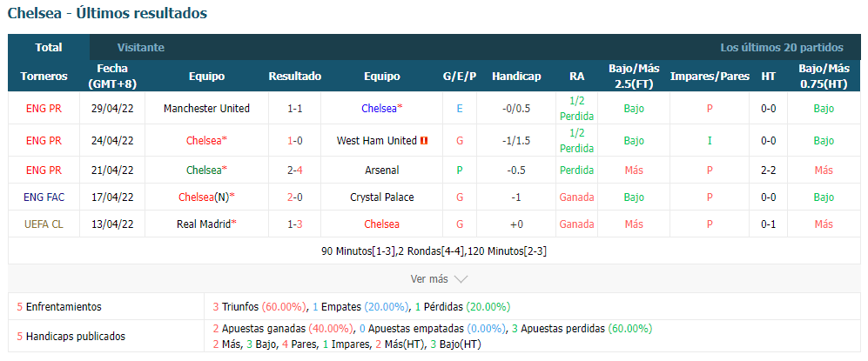Open the Manchester United team link

pyautogui.click(x=206, y=109)
